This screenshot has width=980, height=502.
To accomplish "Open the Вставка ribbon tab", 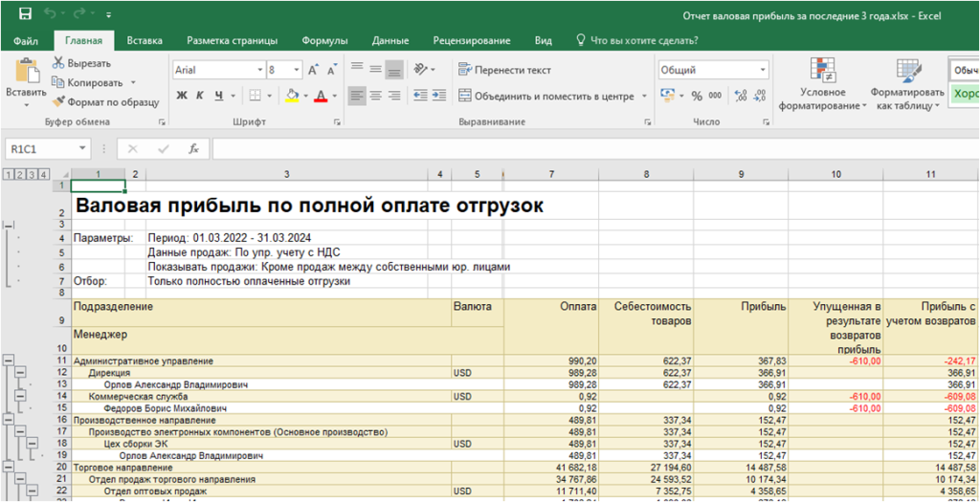I will coord(145,41).
